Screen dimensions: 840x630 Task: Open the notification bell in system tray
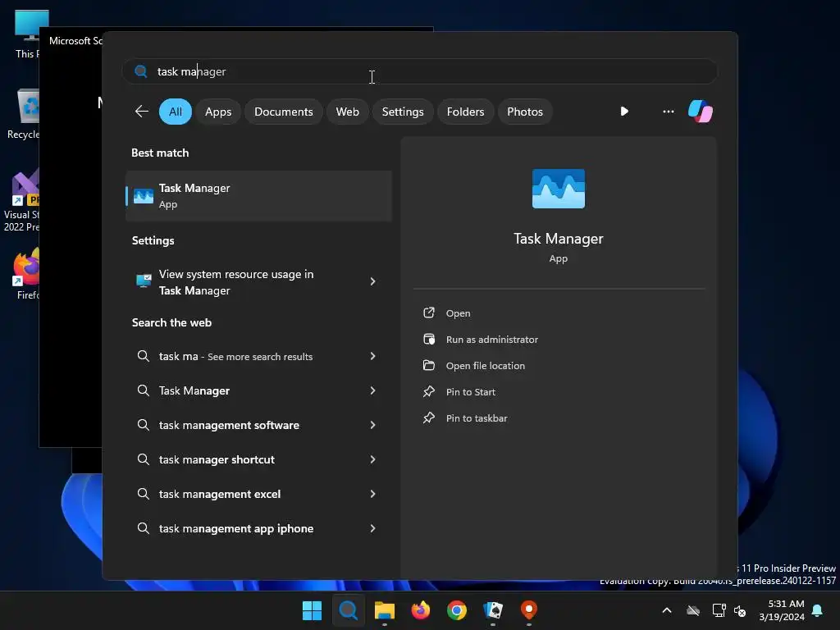pyautogui.click(x=817, y=610)
